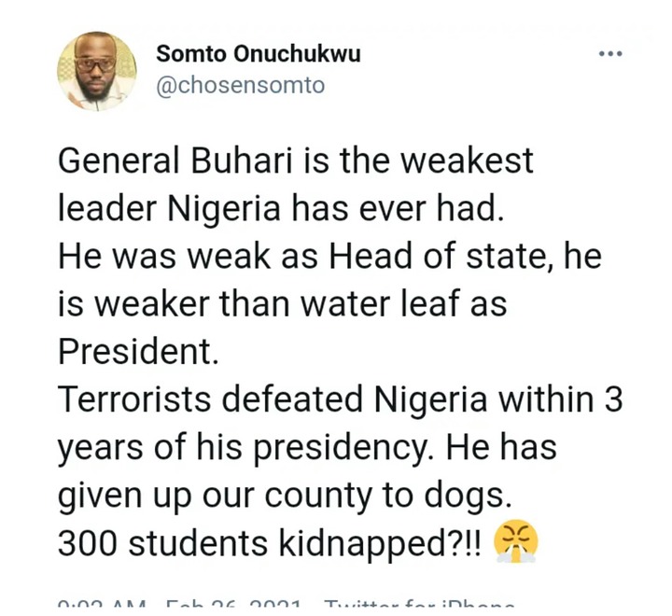The height and width of the screenshot is (616, 672).
Task: Click the cut-off Feb 26, 2021 date
Action: click(x=232, y=606)
